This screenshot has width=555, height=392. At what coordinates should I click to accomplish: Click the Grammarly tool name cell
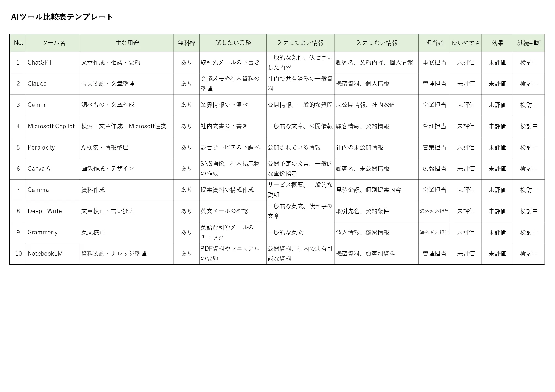(x=53, y=233)
